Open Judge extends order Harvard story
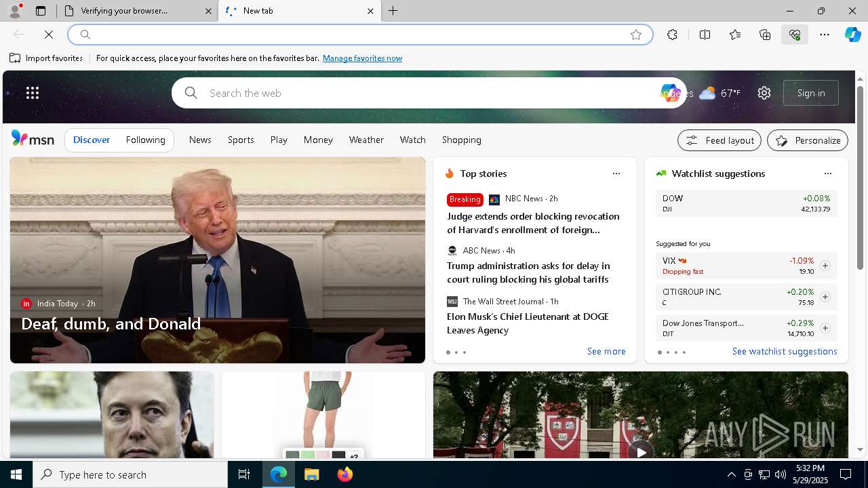Screen dimensions: 868x488 pyautogui.click(x=533, y=223)
